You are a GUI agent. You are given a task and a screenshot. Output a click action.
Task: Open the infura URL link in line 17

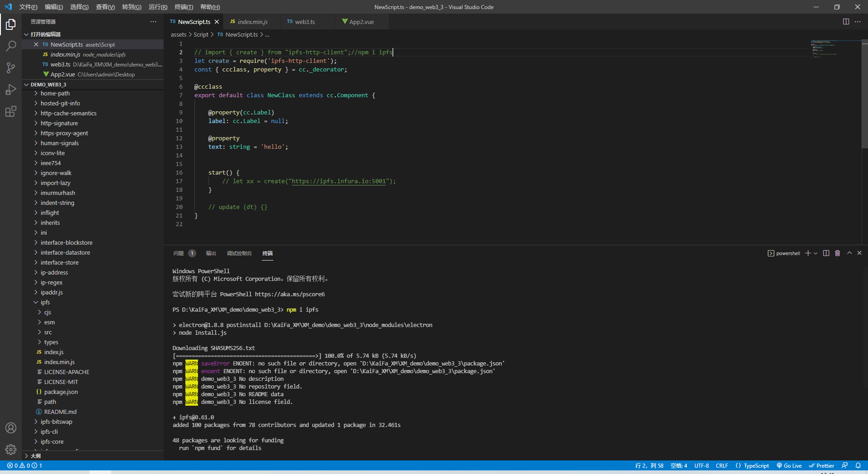tap(339, 181)
